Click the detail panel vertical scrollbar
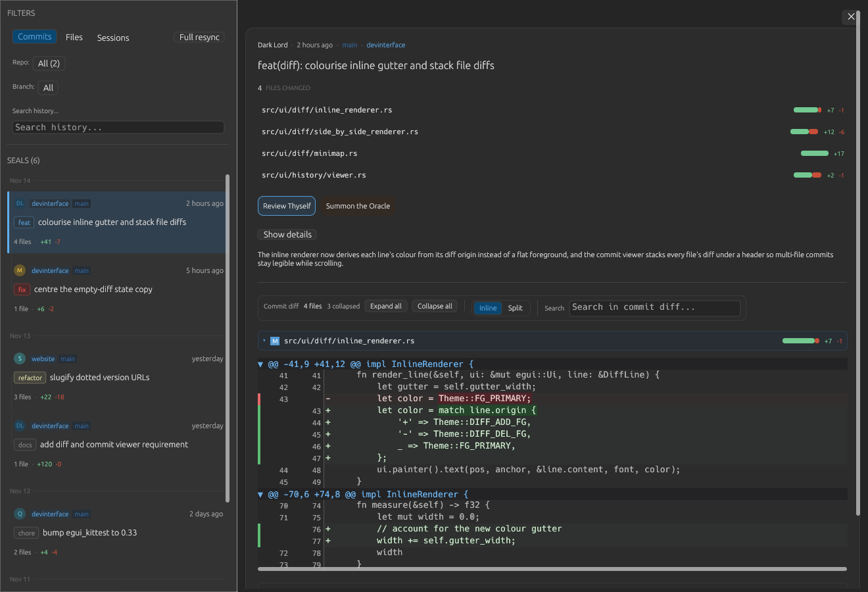 point(857,263)
